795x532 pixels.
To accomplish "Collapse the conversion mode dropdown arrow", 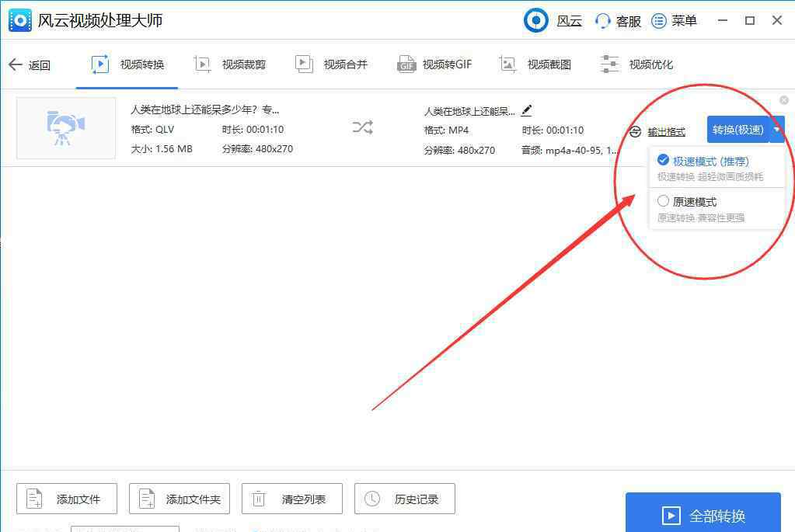I will (777, 130).
